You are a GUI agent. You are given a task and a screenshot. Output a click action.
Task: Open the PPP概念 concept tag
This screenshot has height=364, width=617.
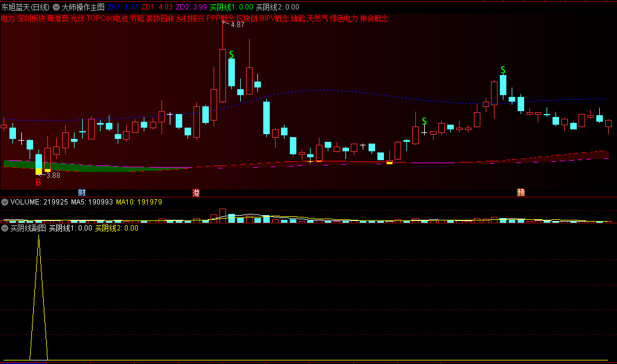[x=220, y=18]
